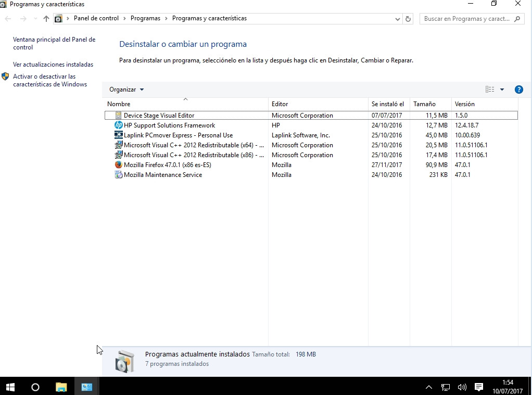Navigate to Panel de control breadcrumb

coord(96,18)
